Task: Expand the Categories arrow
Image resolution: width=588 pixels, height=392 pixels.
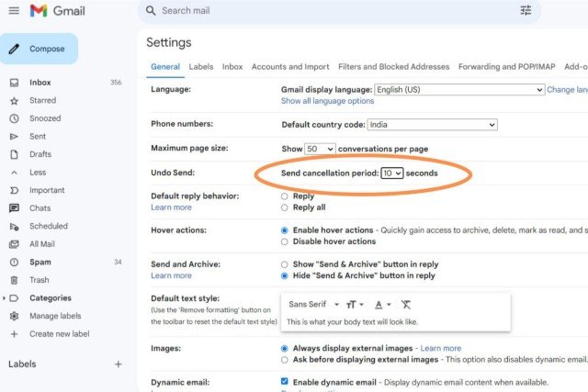Action: [4, 298]
